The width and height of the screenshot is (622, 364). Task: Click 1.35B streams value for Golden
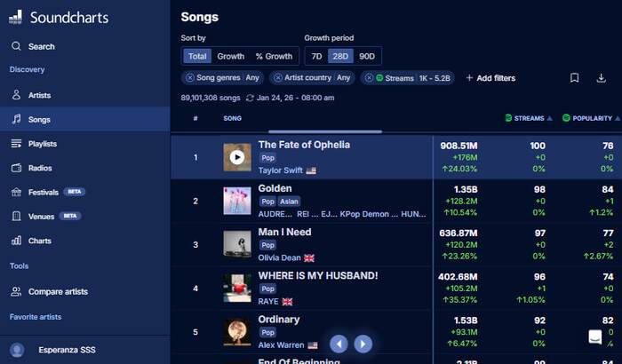coord(466,189)
